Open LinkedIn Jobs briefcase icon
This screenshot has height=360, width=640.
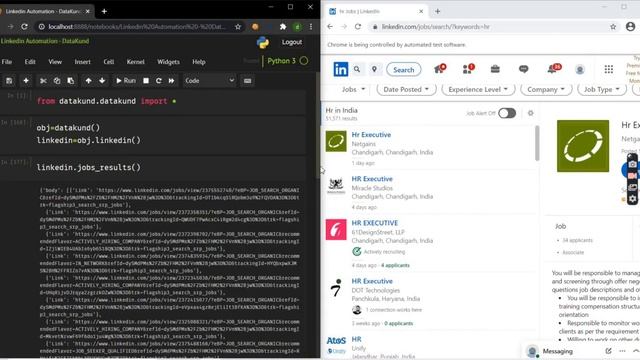pos(495,69)
